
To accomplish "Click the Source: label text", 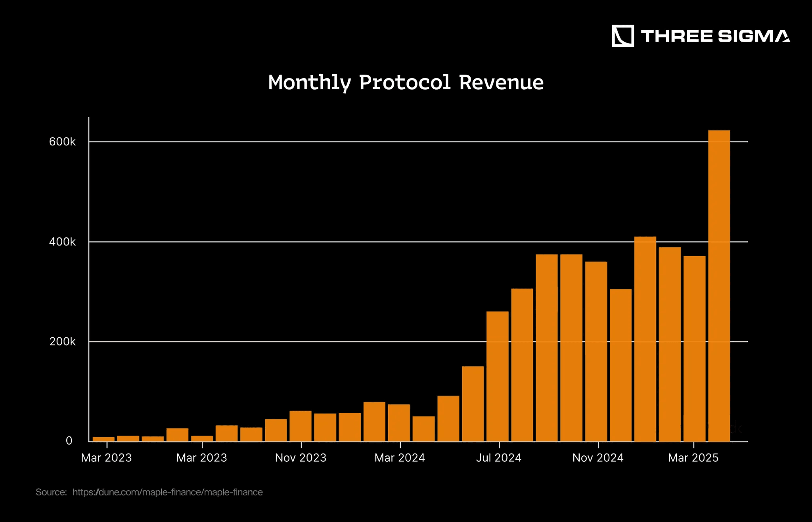I will click(x=51, y=492).
